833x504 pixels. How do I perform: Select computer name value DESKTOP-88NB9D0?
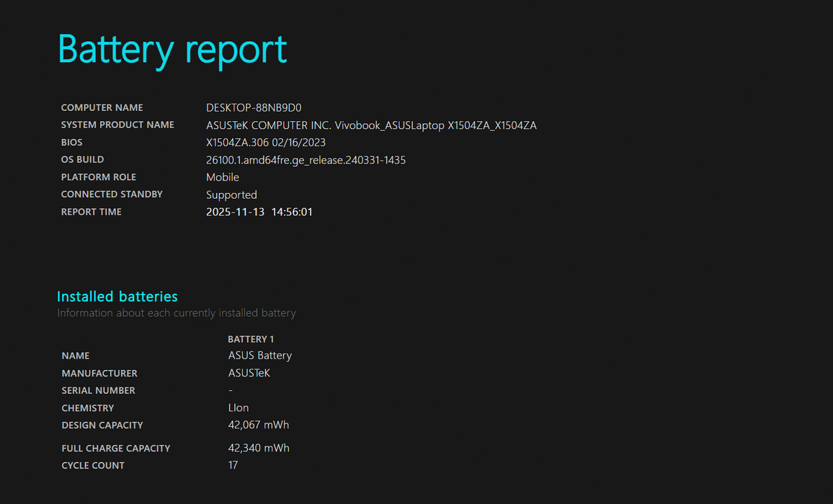point(254,107)
